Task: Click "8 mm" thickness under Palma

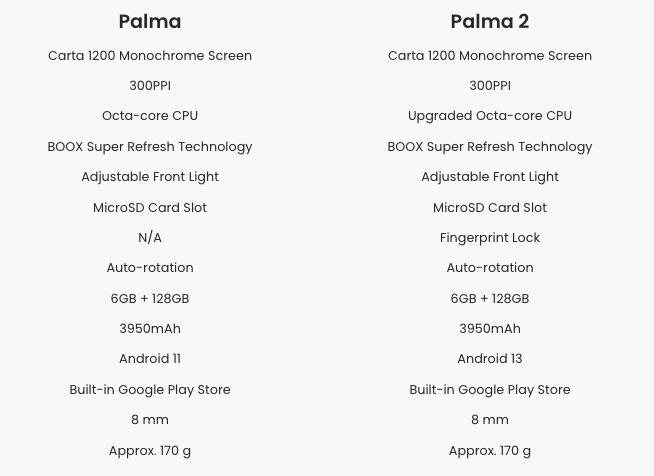Action: 150,420
